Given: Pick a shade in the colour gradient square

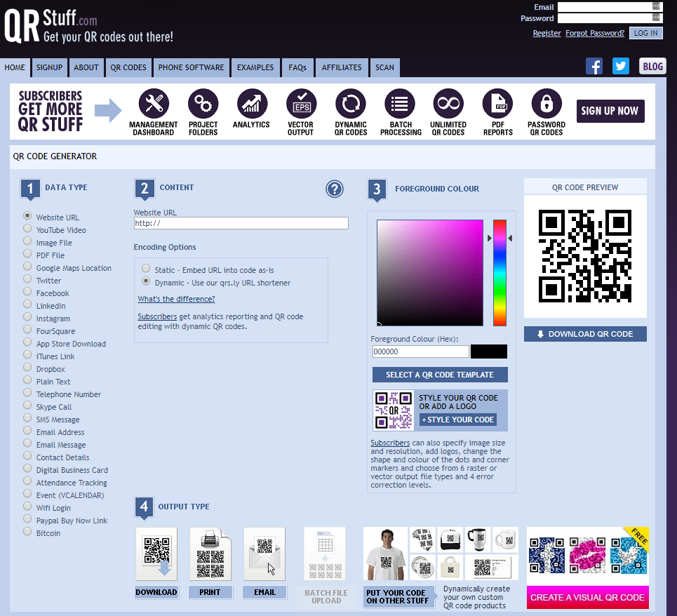Looking at the screenshot, I should coord(430,273).
